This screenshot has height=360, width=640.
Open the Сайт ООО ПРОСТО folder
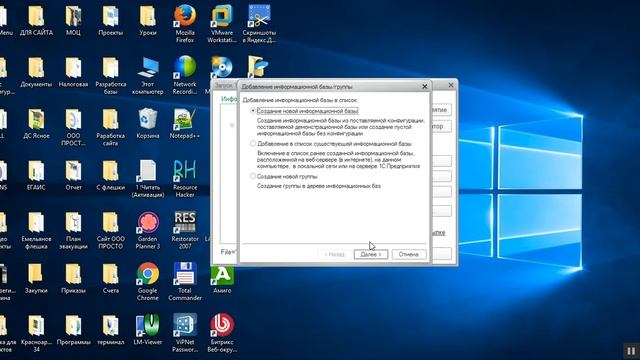[x=111, y=223]
